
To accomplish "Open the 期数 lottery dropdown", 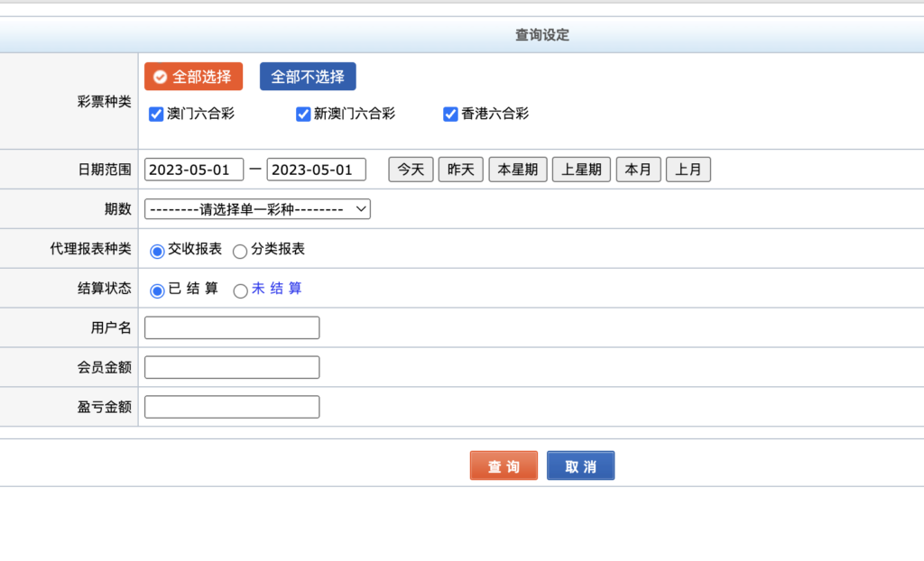I will coord(257,209).
